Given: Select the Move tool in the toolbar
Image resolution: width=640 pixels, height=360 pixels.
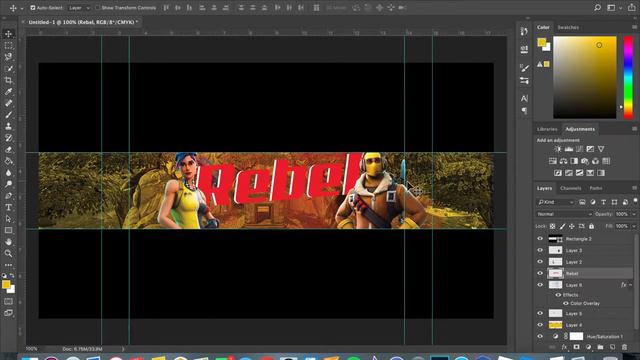Looking at the screenshot, I should tap(8, 34).
